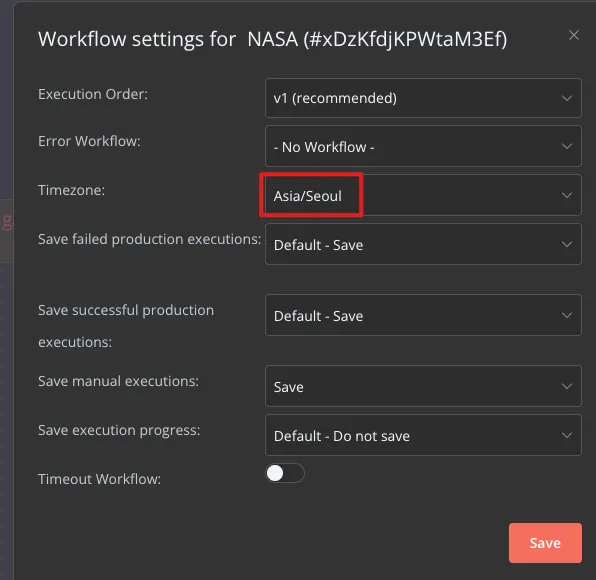Viewport: 596px width, 580px height.
Task: Open the Save manual executions dropdown
Action: (423, 387)
